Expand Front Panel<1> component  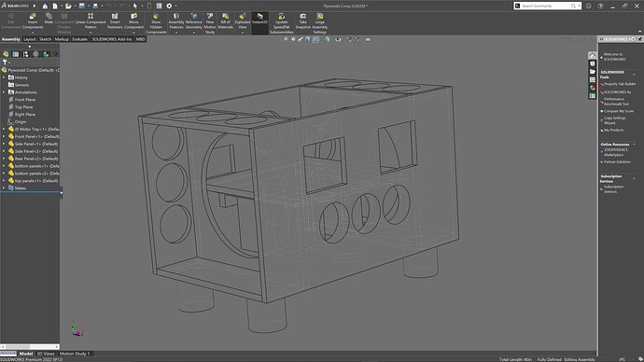pos(4,136)
